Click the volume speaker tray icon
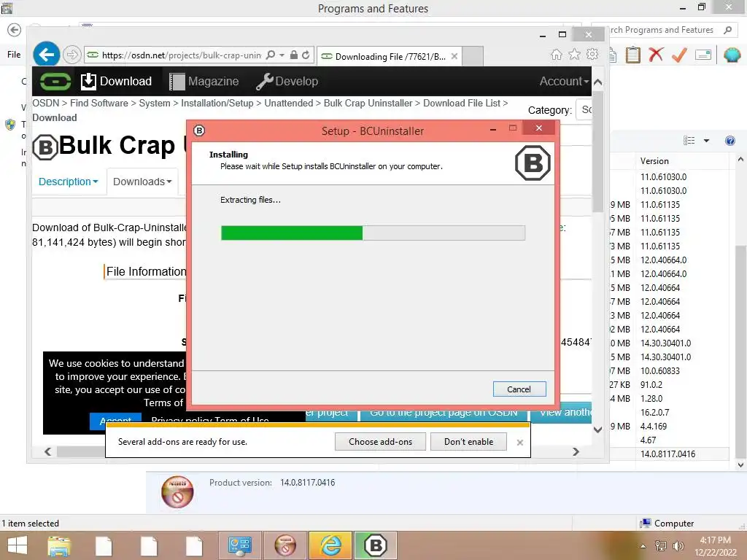Screen dimensions: 747x560 [x=678, y=545]
